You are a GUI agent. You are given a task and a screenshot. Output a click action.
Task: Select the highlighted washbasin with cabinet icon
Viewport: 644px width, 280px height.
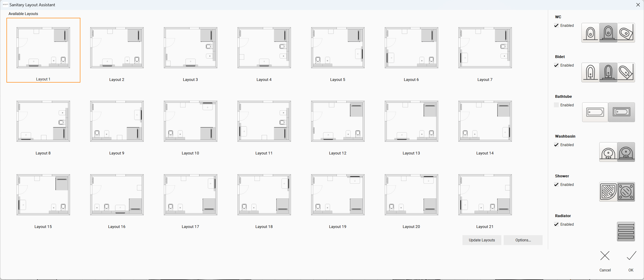(x=626, y=152)
